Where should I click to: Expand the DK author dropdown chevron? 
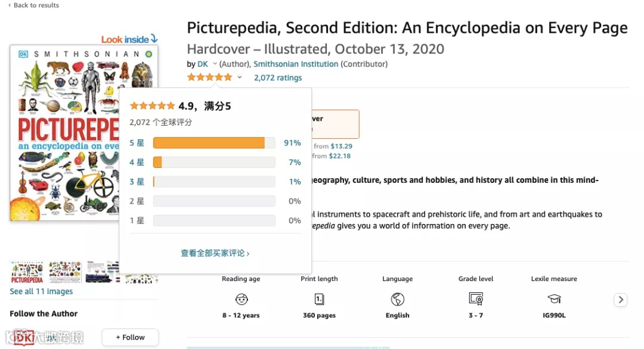pos(215,64)
